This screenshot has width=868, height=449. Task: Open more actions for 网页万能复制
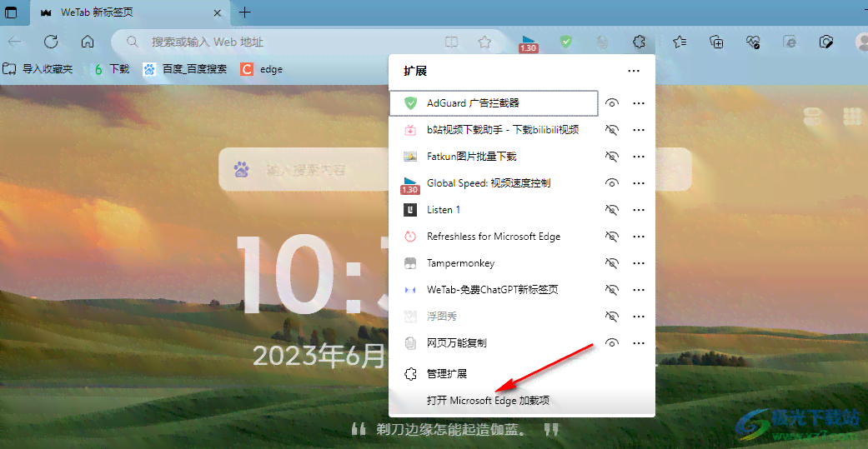click(639, 343)
